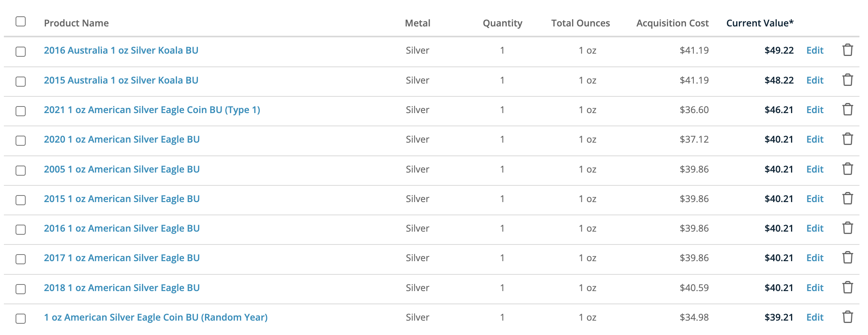Check the box for 2016 Australia Koala

(21, 52)
